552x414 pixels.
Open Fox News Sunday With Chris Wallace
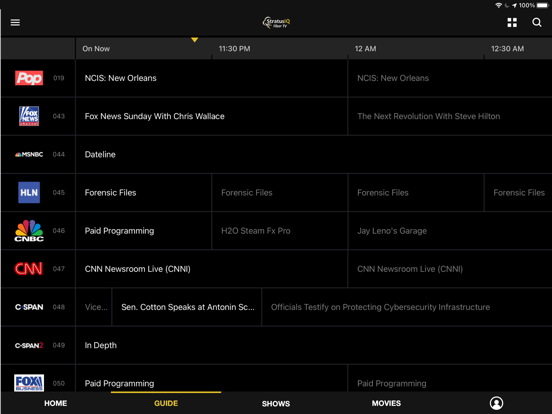coord(212,116)
